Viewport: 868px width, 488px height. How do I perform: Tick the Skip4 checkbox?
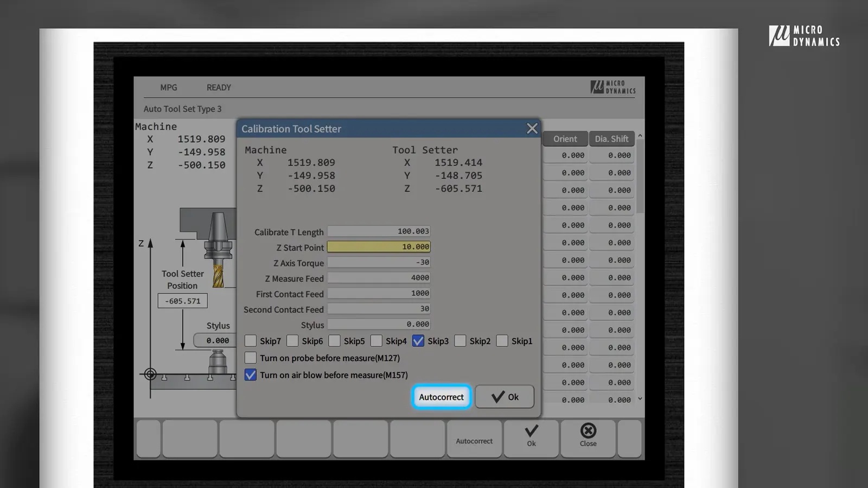(376, 341)
